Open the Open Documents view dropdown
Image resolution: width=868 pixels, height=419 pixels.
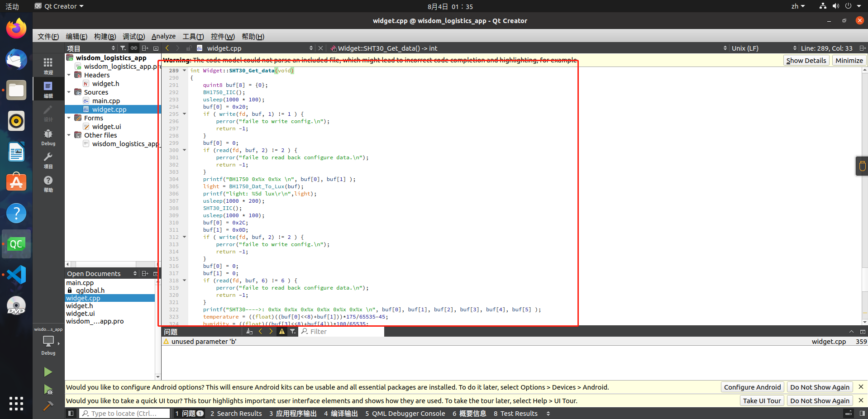click(102, 273)
